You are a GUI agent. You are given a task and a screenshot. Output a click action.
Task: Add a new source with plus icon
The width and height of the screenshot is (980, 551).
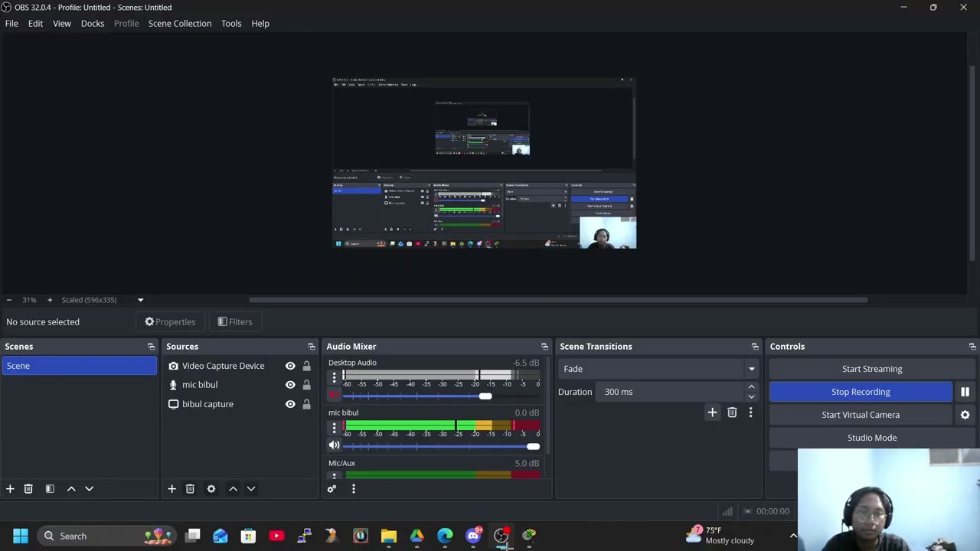pyautogui.click(x=171, y=488)
